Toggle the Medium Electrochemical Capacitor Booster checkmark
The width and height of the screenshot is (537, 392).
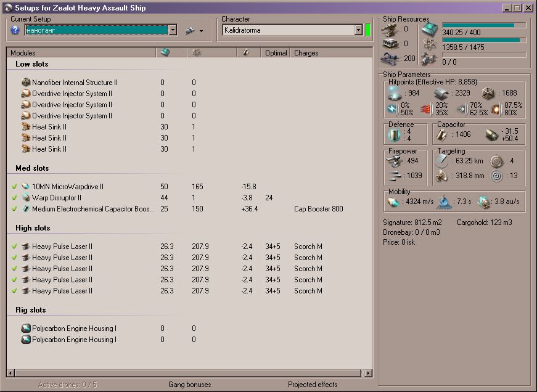14,209
